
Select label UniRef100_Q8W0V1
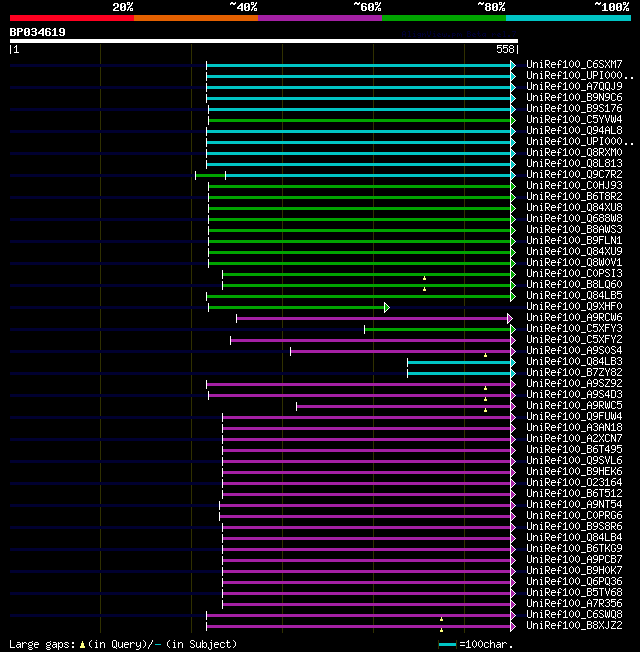pos(574,262)
